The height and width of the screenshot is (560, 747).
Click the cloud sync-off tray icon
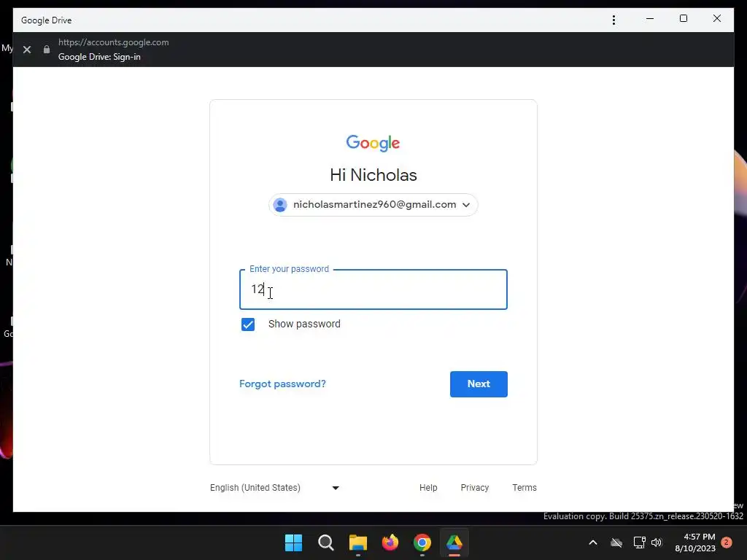click(x=616, y=542)
